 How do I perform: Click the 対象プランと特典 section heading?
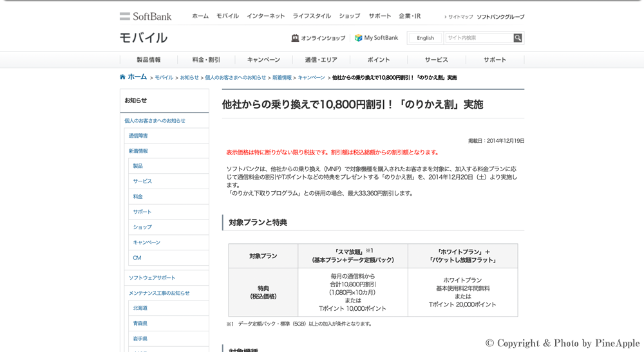coord(258,223)
